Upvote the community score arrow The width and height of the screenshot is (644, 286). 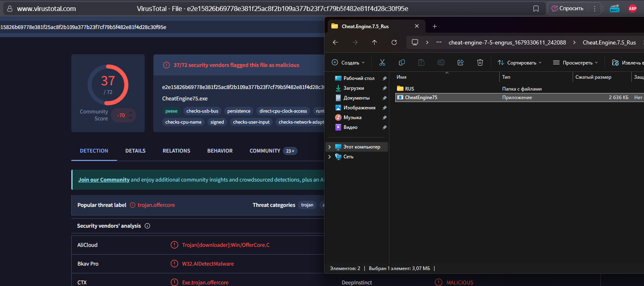pyautogui.click(x=130, y=112)
